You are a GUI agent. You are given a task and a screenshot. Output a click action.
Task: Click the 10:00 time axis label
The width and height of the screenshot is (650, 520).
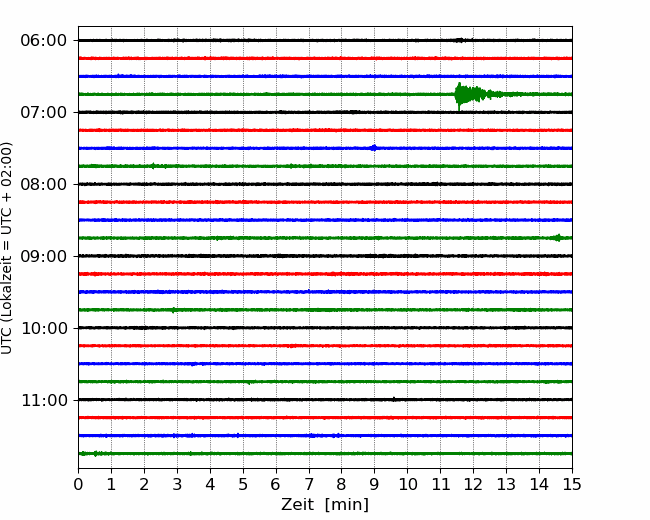pyautogui.click(x=44, y=328)
